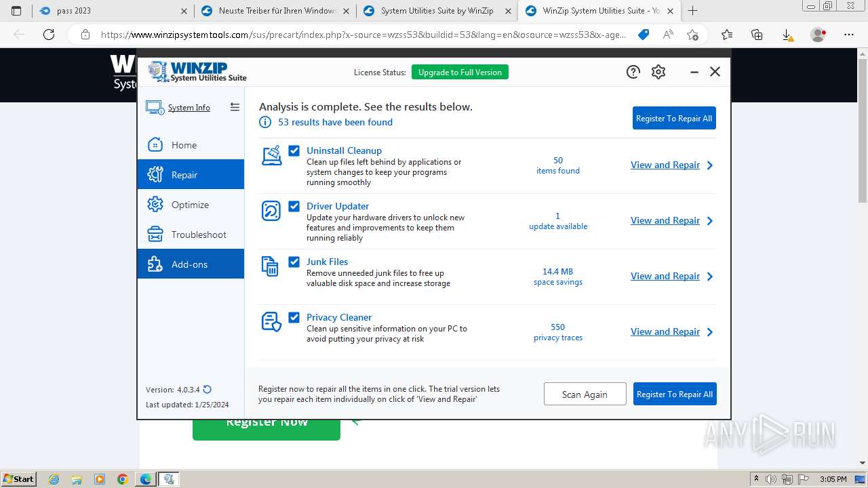
Task: Select the Repair sidebar item
Action: 191,174
